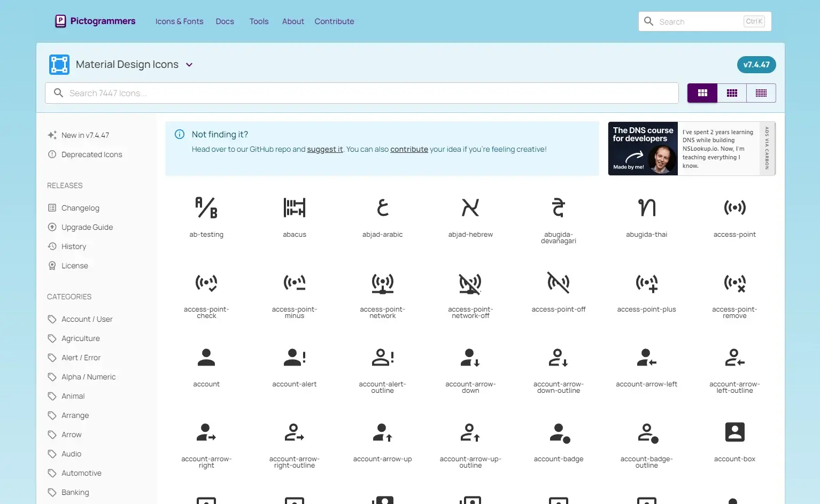Viewport: 820px width, 504px height.
Task: Select the account-arrow-right icon
Action: coord(206,432)
